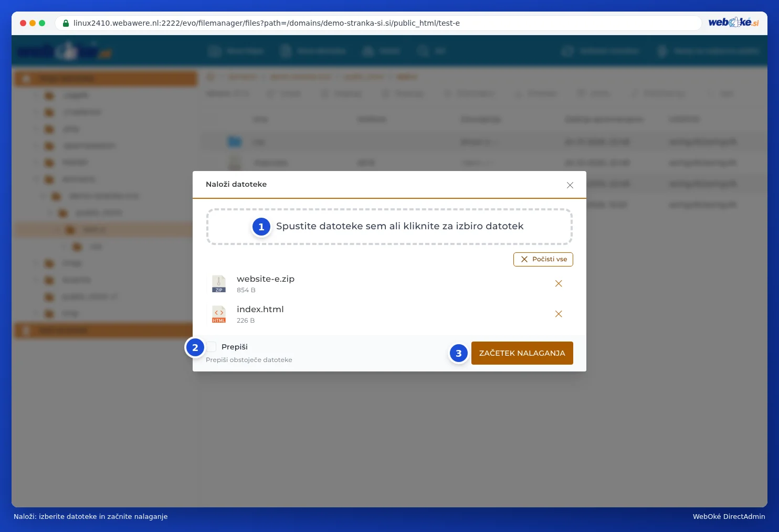The image size is (779, 532).
Task: Enable the Prepiši overwrite checkbox
Action: [211, 347]
